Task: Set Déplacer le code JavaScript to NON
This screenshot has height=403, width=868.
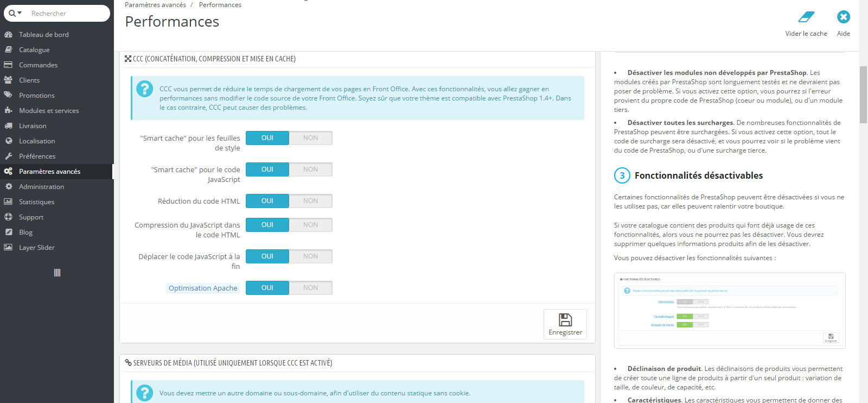Action: tap(311, 256)
